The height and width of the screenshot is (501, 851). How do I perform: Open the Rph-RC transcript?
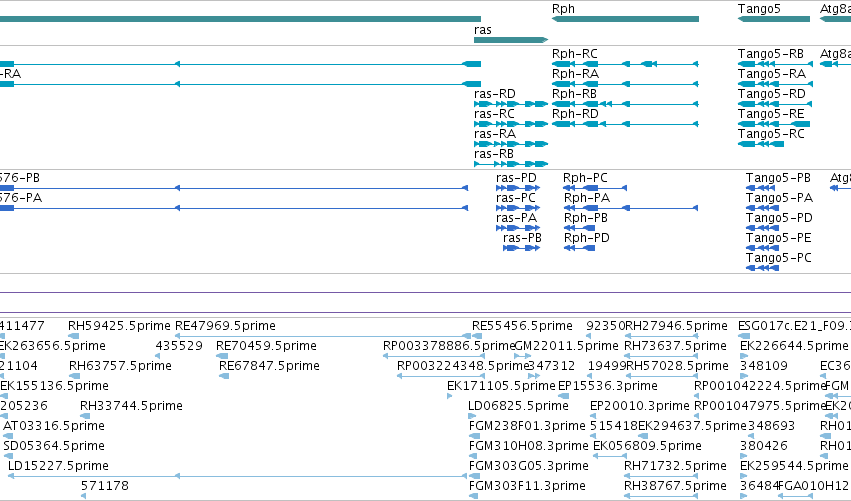(x=575, y=54)
